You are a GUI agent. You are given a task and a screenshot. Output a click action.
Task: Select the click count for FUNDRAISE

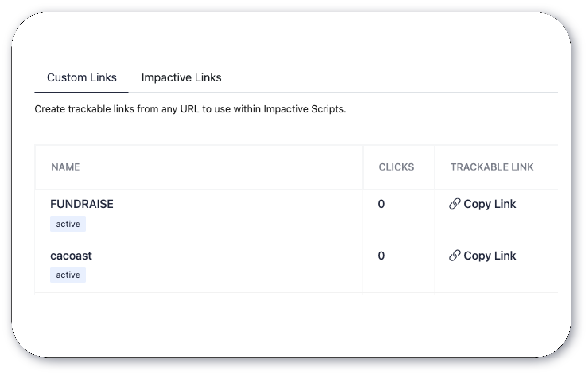coord(381,204)
